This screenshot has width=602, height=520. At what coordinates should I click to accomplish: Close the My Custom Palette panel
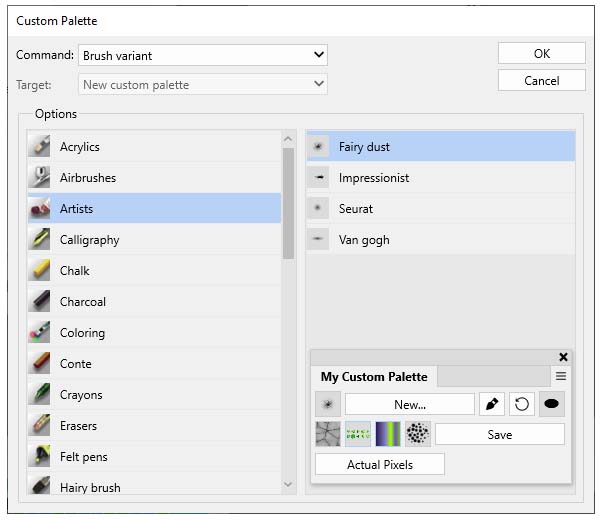563,357
